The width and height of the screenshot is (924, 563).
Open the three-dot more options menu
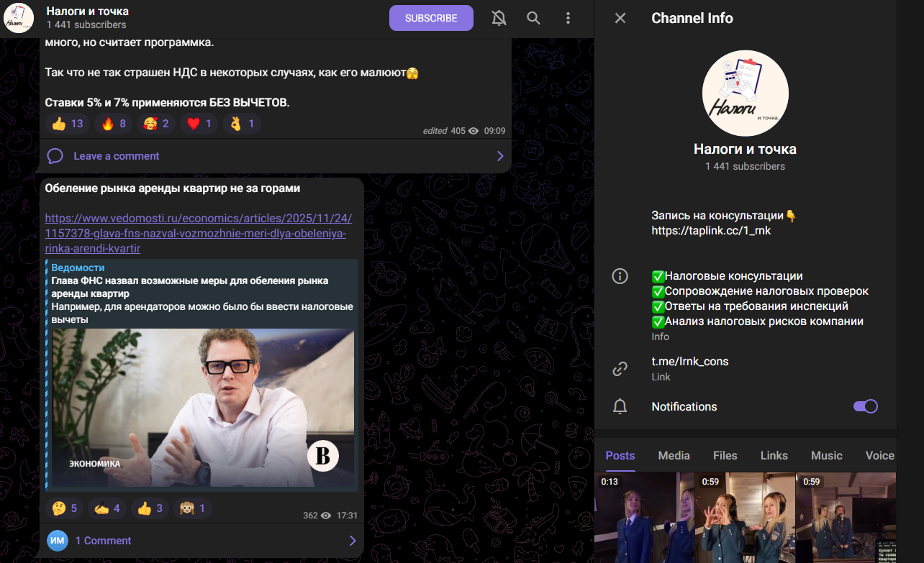568,18
